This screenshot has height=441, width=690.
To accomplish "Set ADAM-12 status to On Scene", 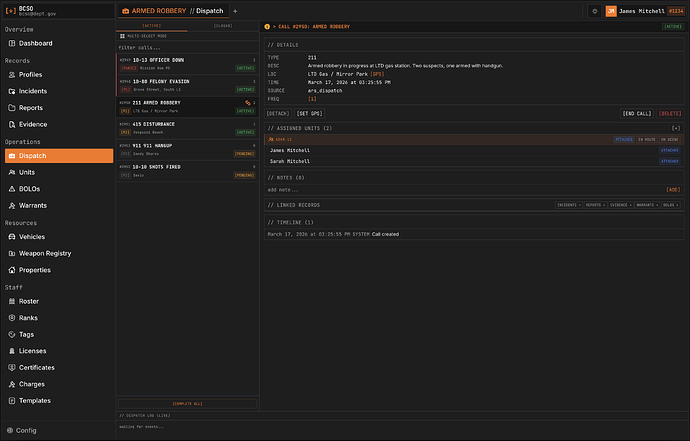I will tap(670, 140).
